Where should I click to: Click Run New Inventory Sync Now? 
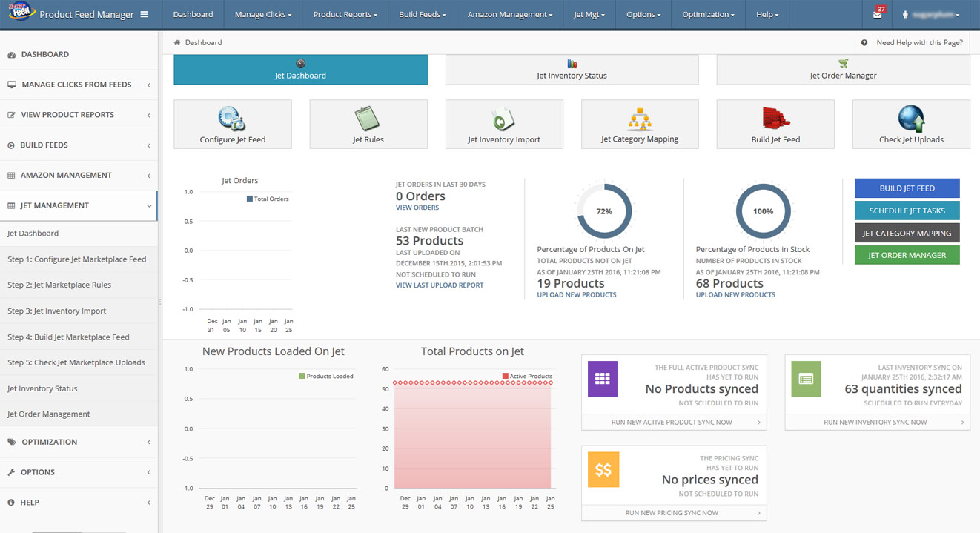(x=877, y=422)
